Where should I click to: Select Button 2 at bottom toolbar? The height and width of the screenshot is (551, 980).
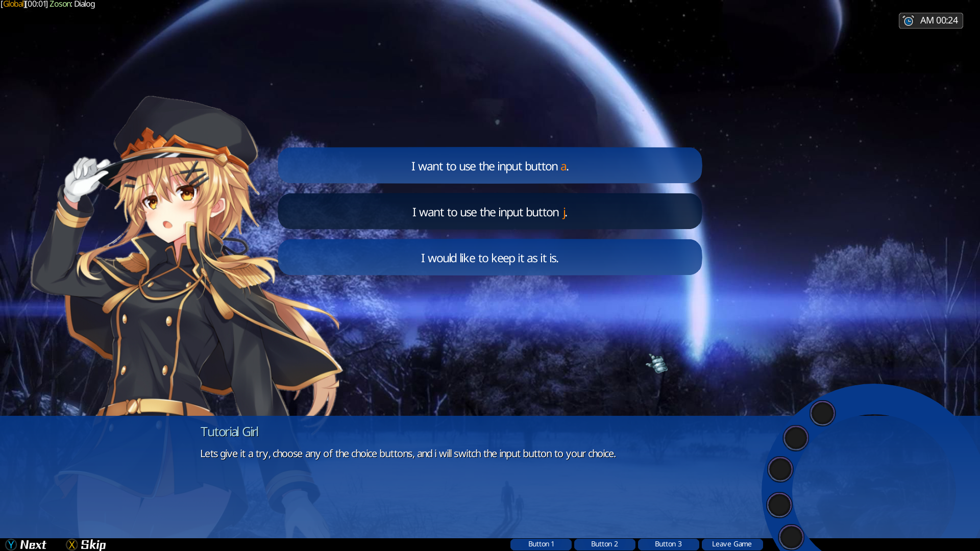coord(604,543)
